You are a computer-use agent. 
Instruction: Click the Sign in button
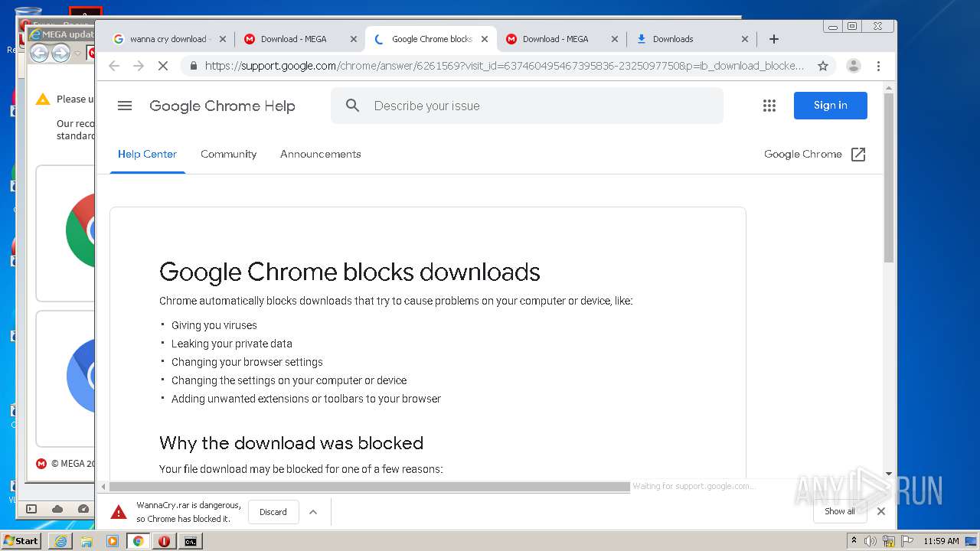click(x=830, y=106)
